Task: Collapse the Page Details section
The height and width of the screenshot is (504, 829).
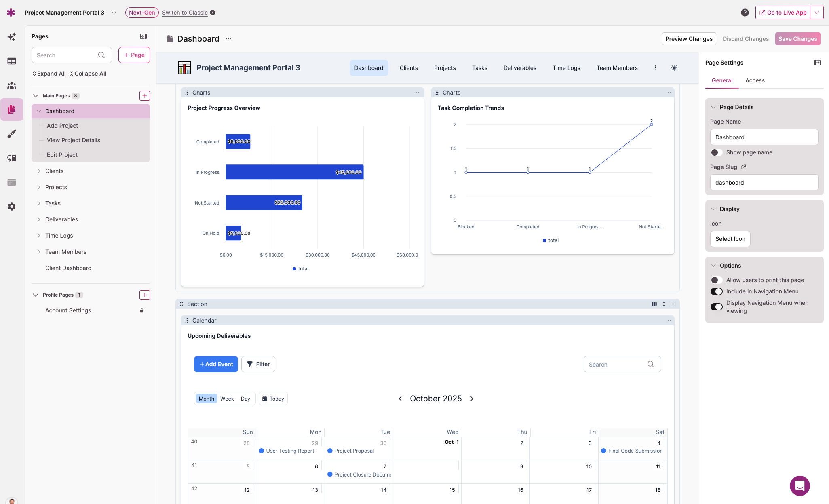Action: [713, 107]
